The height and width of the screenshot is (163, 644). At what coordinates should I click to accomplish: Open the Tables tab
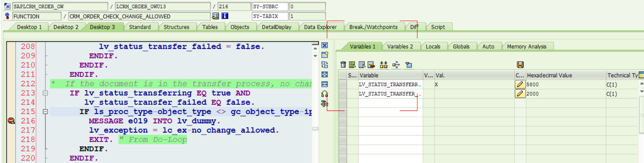coord(210,27)
